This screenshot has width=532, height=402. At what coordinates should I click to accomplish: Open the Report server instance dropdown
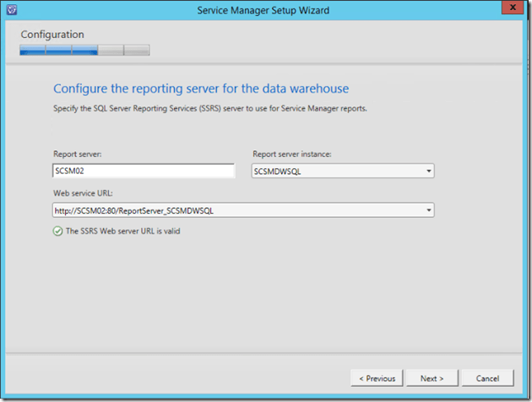pyautogui.click(x=429, y=171)
